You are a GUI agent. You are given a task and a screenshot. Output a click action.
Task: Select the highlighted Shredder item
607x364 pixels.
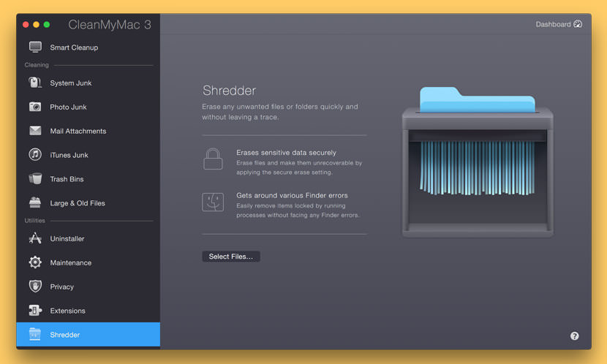click(x=88, y=334)
